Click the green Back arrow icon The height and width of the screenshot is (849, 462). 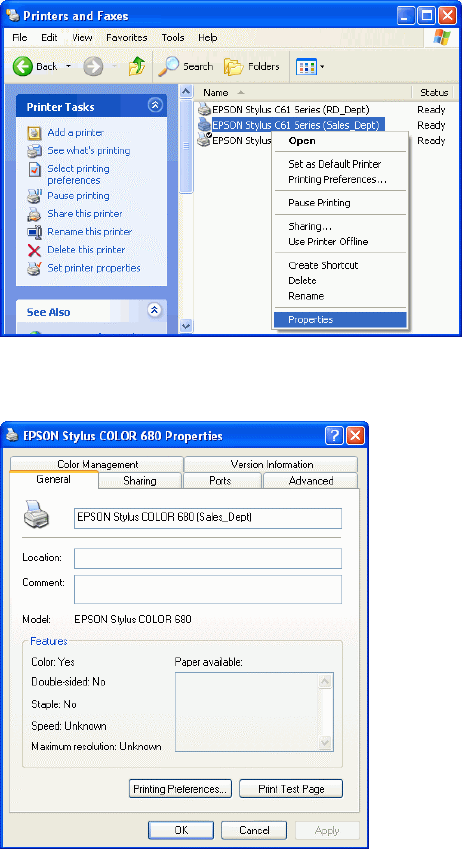pyautogui.click(x=22, y=67)
